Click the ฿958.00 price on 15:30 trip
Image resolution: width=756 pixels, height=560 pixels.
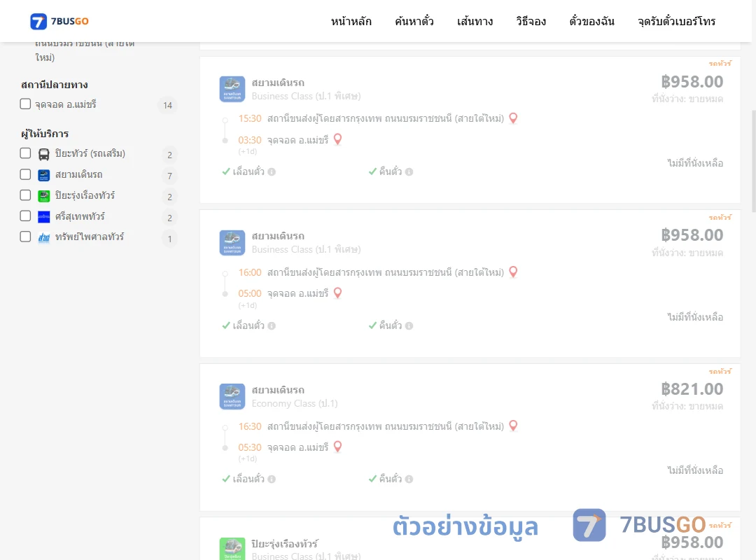click(692, 81)
